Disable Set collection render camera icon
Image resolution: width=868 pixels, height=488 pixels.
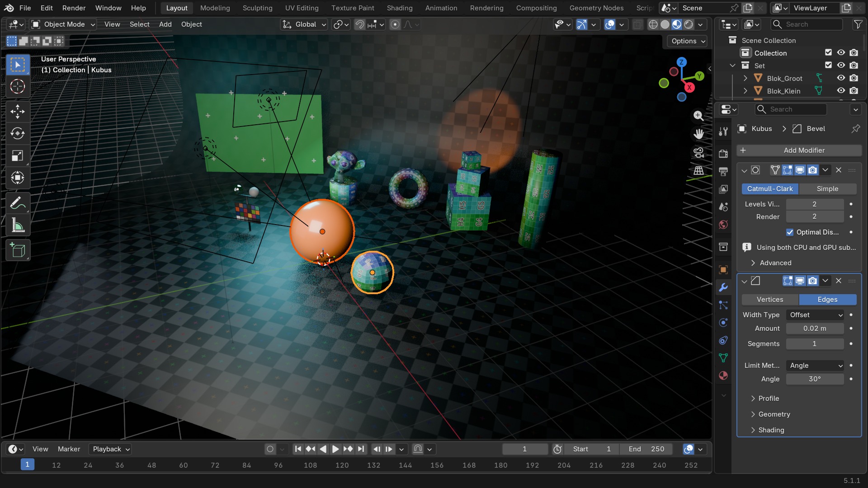[854, 66]
